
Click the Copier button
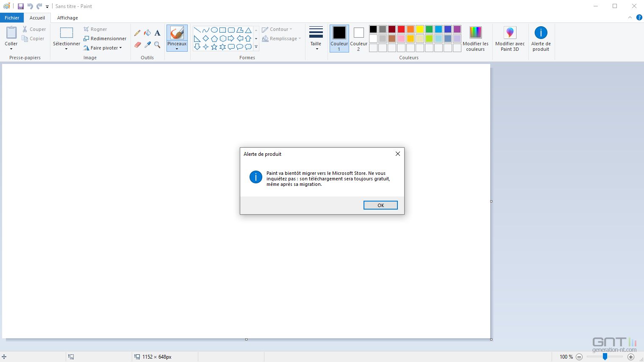click(33, 39)
